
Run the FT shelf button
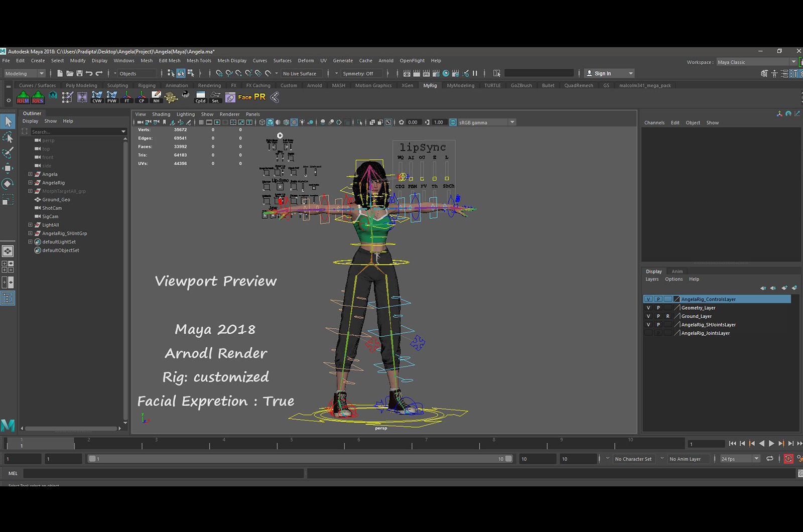pyautogui.click(x=127, y=97)
